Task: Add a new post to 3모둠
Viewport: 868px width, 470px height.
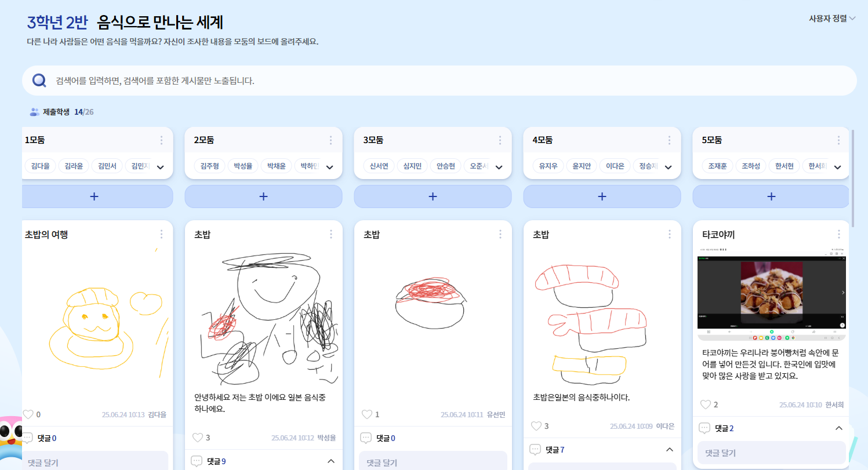Action: 433,196
